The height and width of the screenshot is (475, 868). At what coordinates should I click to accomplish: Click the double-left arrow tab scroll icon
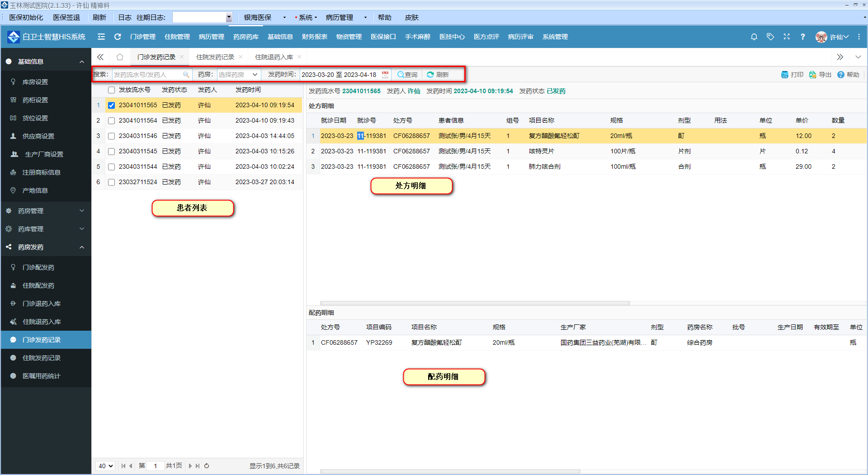100,57
